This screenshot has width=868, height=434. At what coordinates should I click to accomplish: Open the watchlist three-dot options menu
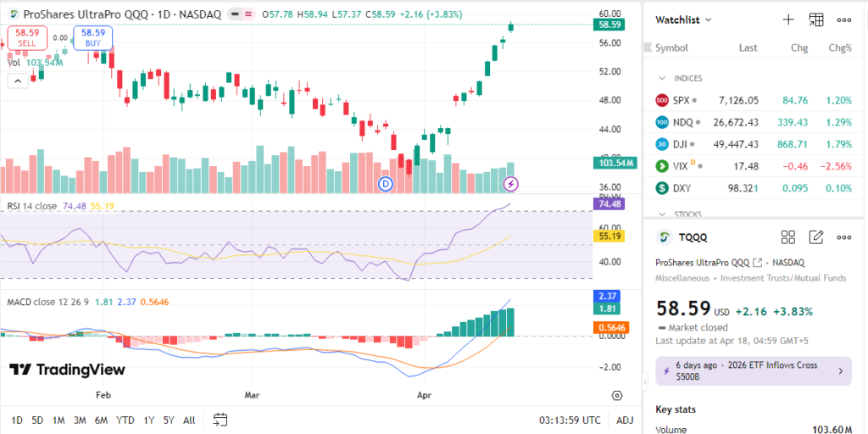844,19
